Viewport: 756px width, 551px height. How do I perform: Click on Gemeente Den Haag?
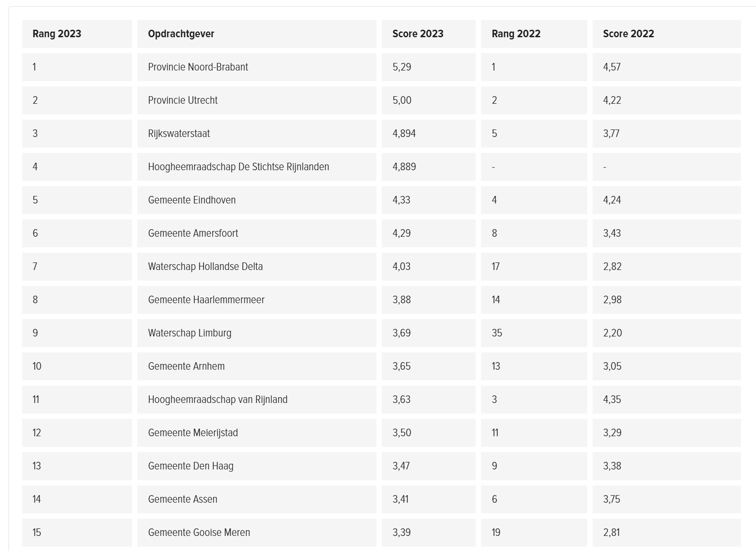click(x=190, y=466)
